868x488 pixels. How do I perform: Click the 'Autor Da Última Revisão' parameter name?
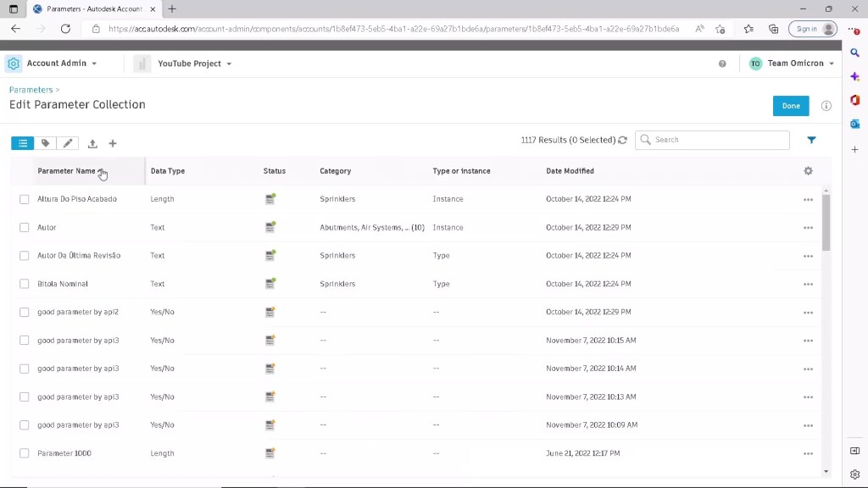pos(79,256)
